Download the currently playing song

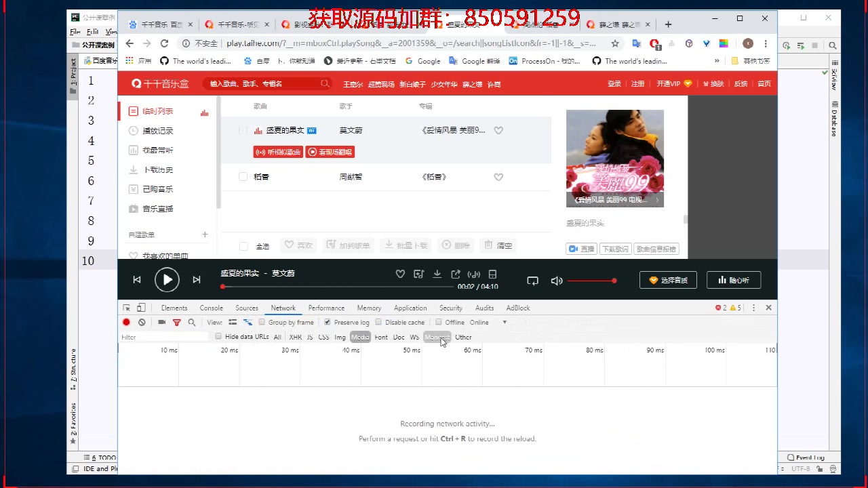coord(437,274)
